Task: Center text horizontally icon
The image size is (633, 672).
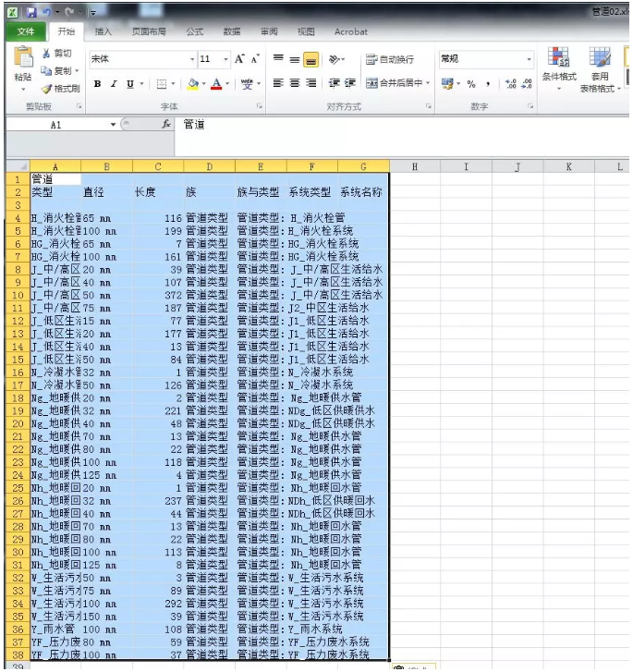Action: pyautogui.click(x=295, y=83)
